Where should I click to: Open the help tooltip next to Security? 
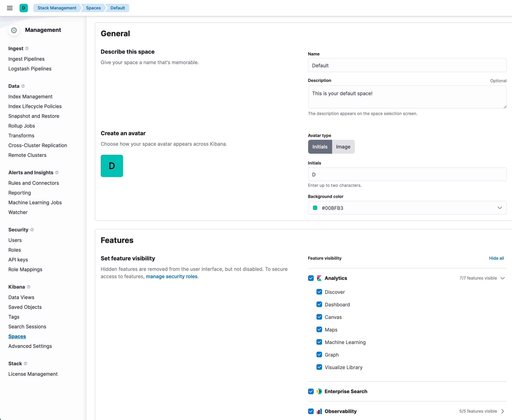point(32,230)
